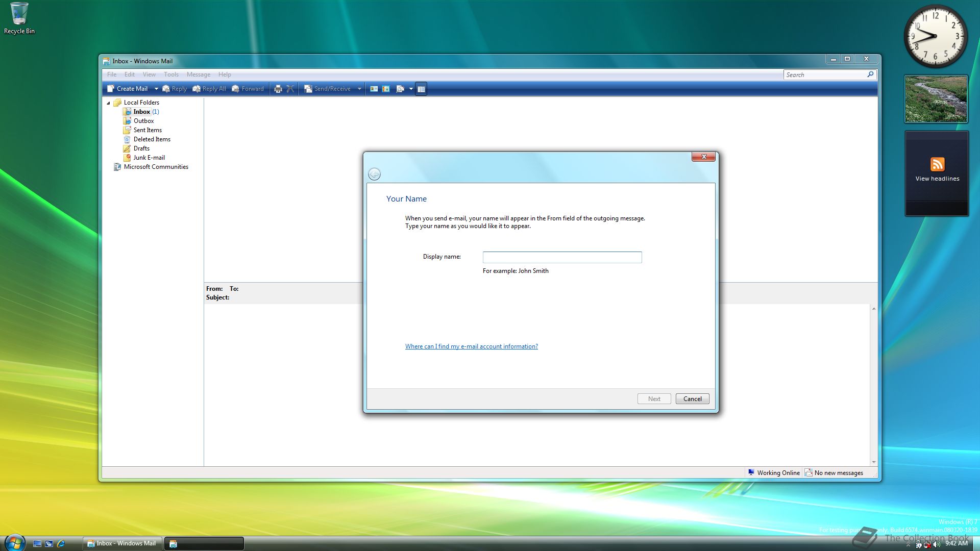The width and height of the screenshot is (980, 551).
Task: Open the Windows Calendar toolbar icon
Action: [386, 89]
